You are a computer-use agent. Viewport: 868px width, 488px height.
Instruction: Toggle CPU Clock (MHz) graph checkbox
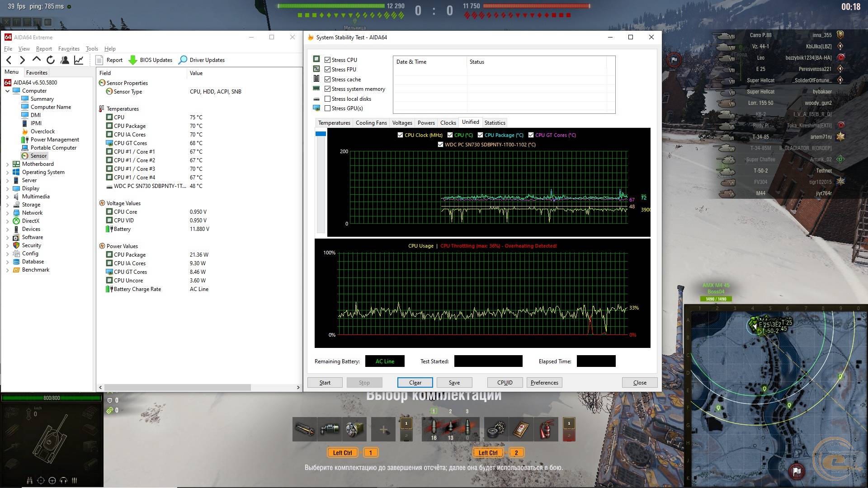(400, 135)
